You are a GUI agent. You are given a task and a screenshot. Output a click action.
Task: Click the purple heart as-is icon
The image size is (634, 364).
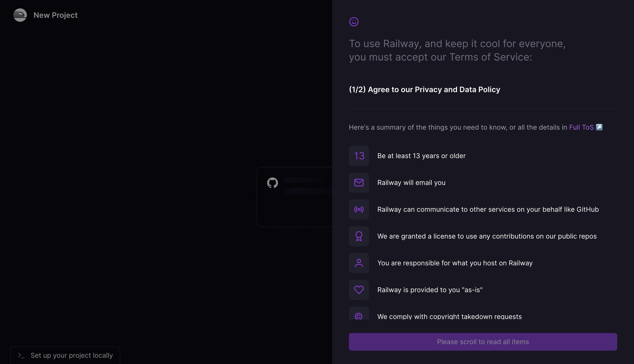(359, 290)
